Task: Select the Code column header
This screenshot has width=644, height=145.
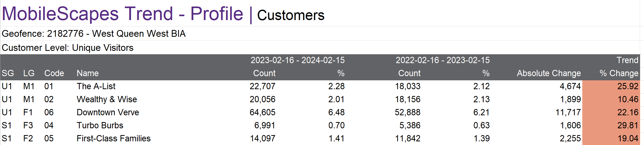Action: [54, 73]
